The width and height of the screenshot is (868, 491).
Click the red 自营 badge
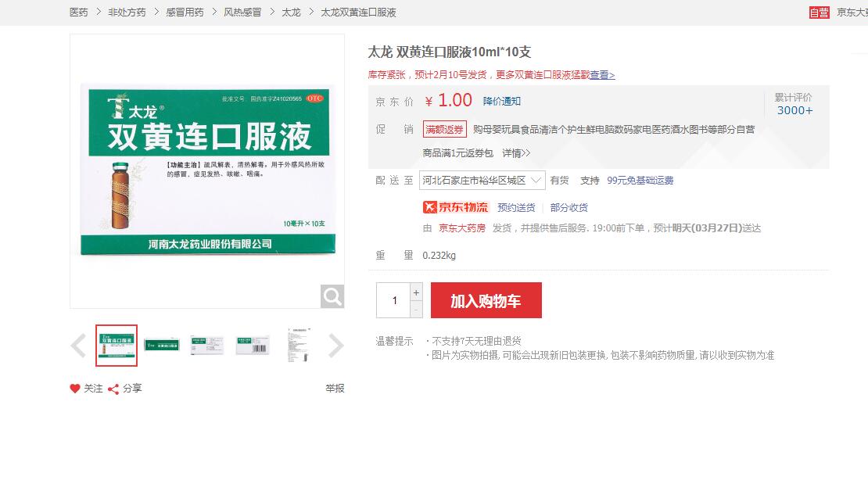click(x=820, y=13)
